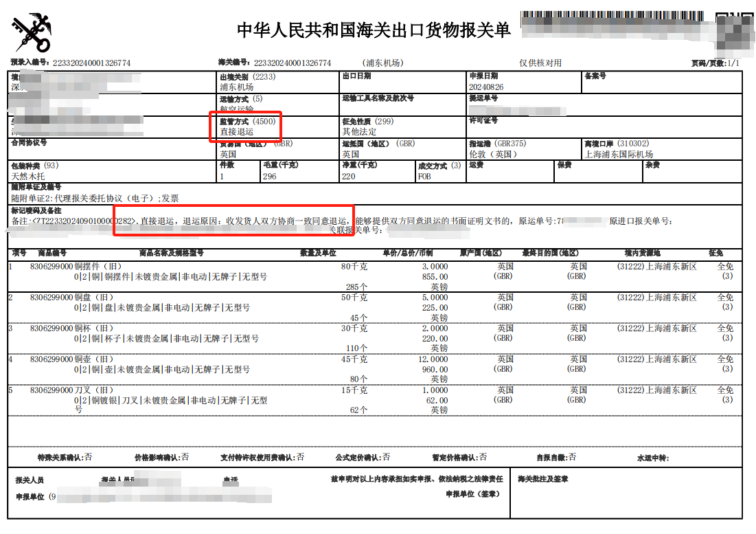
Task: Click 支付特许权使用费确认 field
Action: tap(262, 457)
